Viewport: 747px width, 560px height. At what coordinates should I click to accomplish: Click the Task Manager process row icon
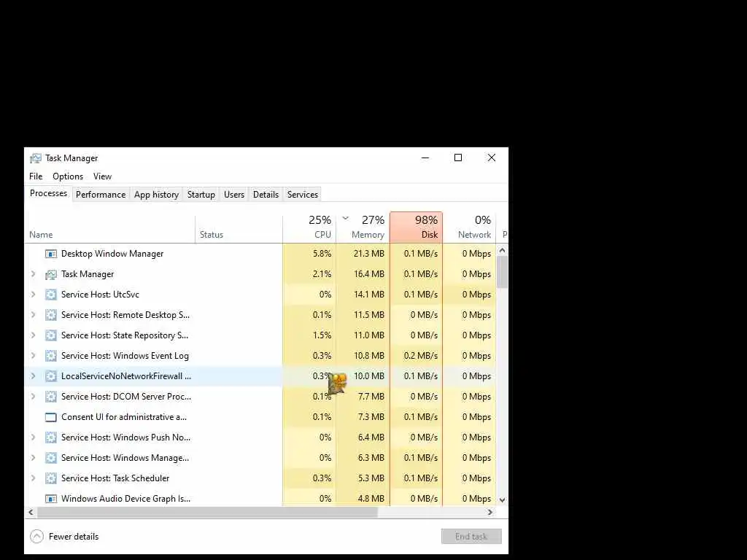50,274
